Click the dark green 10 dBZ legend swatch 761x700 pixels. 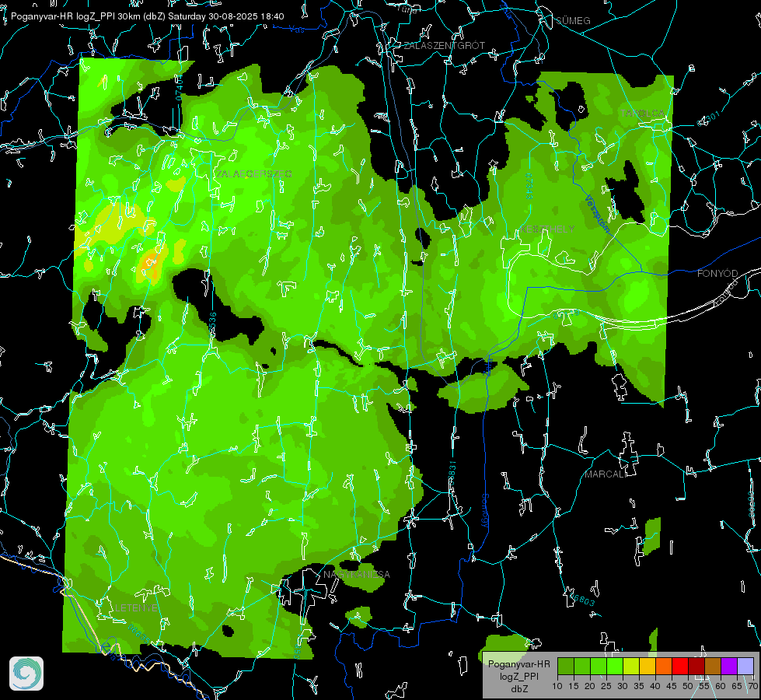pos(566,666)
